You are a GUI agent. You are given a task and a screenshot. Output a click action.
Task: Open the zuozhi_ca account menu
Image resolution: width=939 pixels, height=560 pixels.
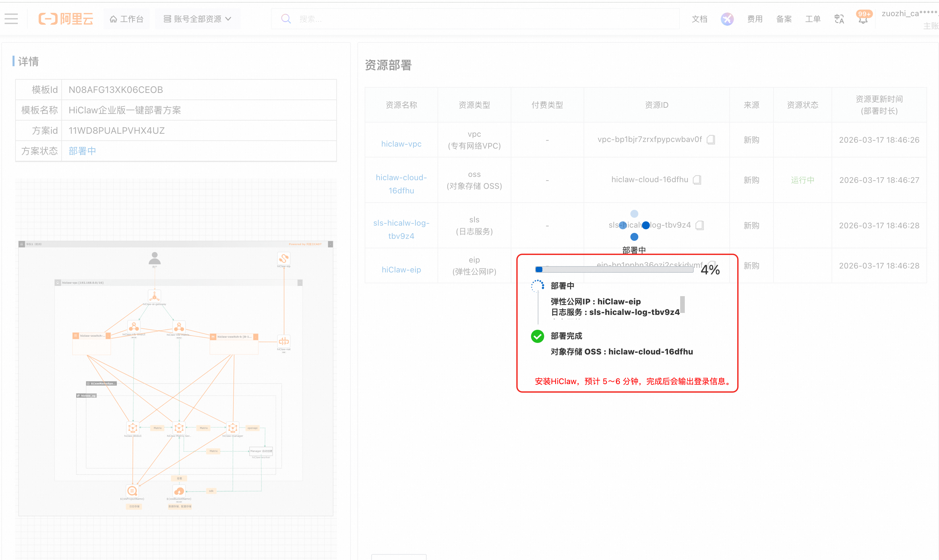[910, 19]
